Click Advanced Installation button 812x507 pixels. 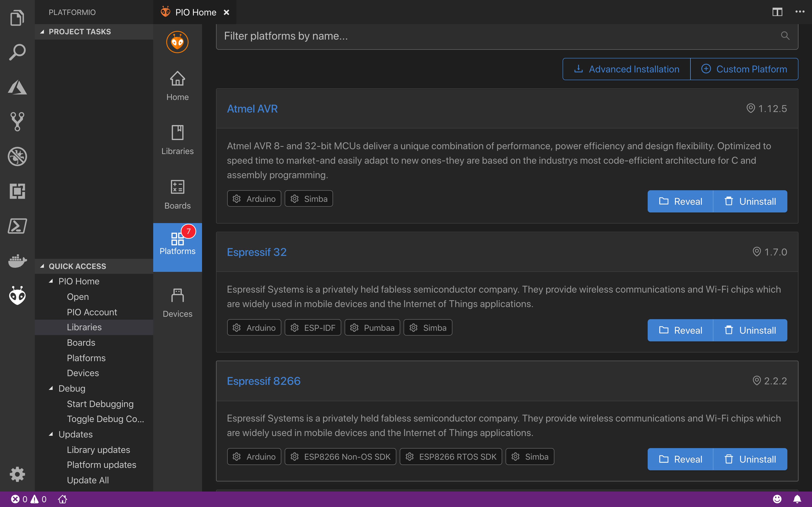coord(626,69)
